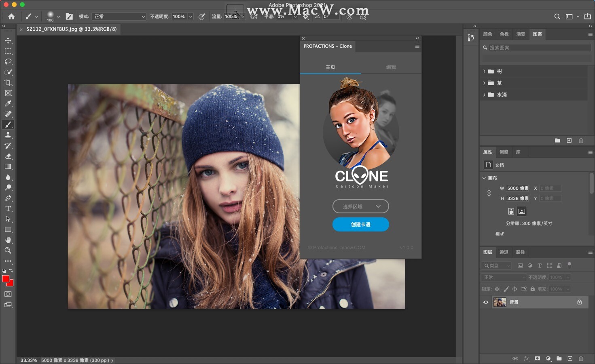Click the canvas width W field
Viewport: 595px width, 364px height.
518,188
